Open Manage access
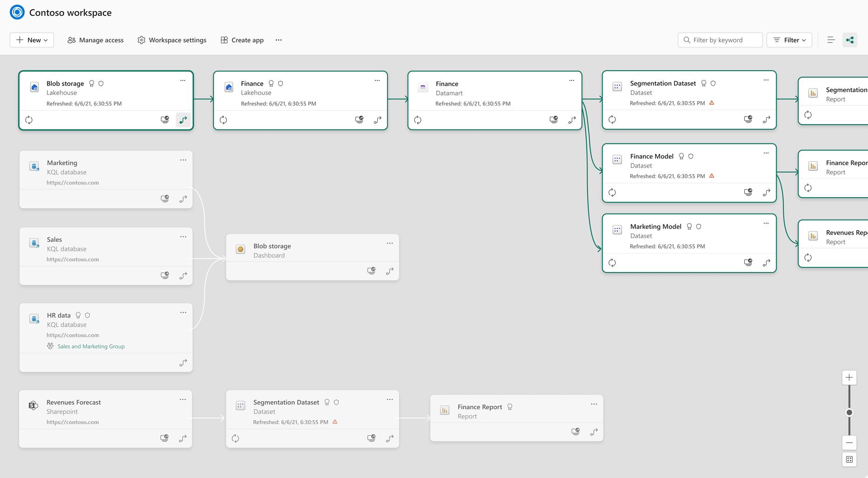The height and width of the screenshot is (478, 868). coord(96,40)
